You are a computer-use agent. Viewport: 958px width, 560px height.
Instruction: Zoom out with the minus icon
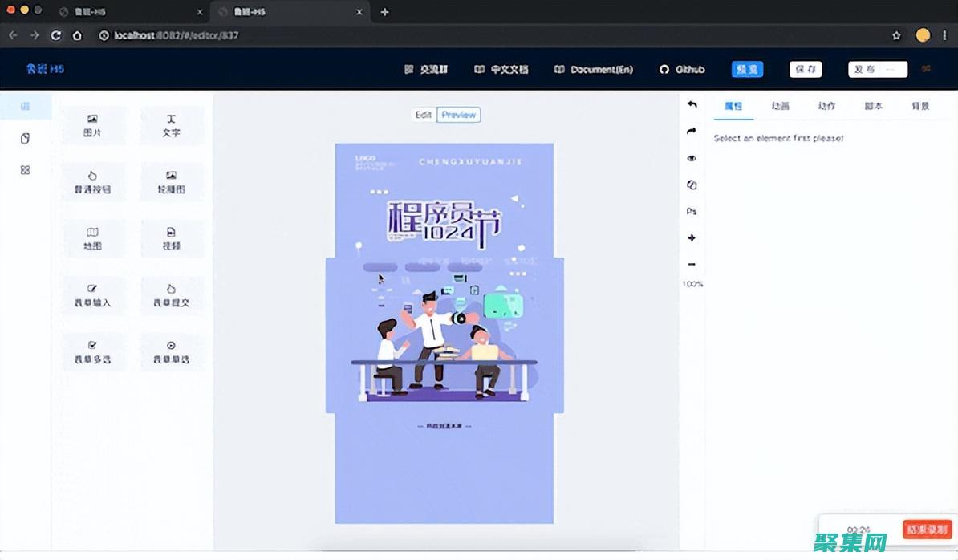coord(692,265)
